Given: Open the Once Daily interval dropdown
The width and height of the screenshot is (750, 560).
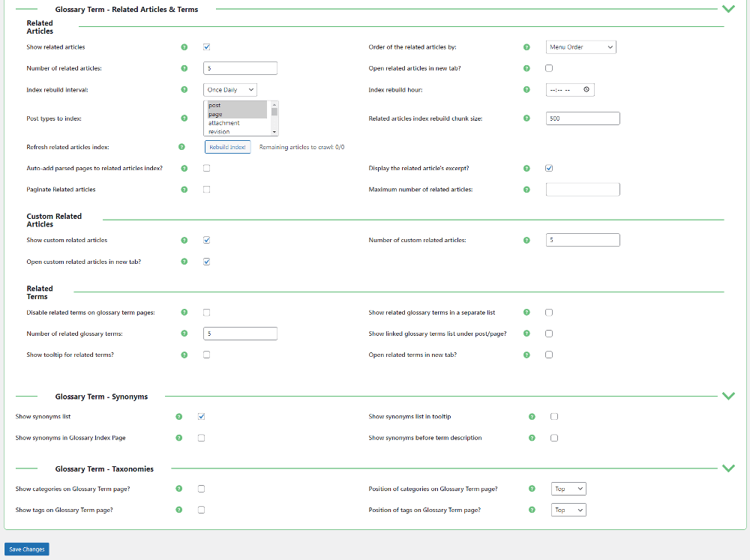Looking at the screenshot, I should (231, 90).
